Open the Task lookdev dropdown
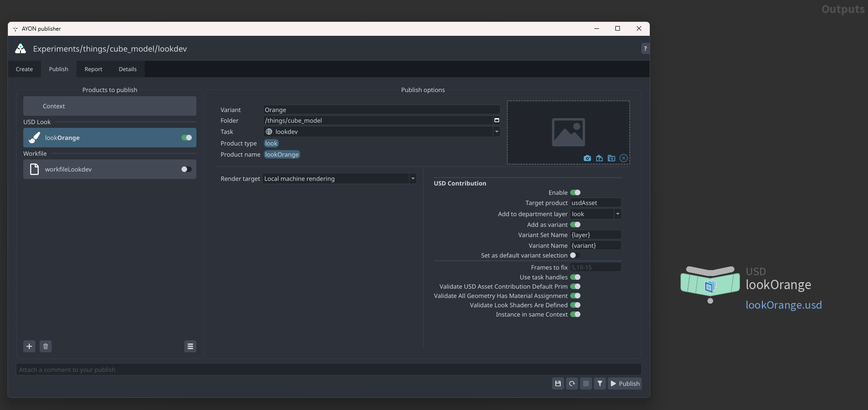 (x=382, y=132)
